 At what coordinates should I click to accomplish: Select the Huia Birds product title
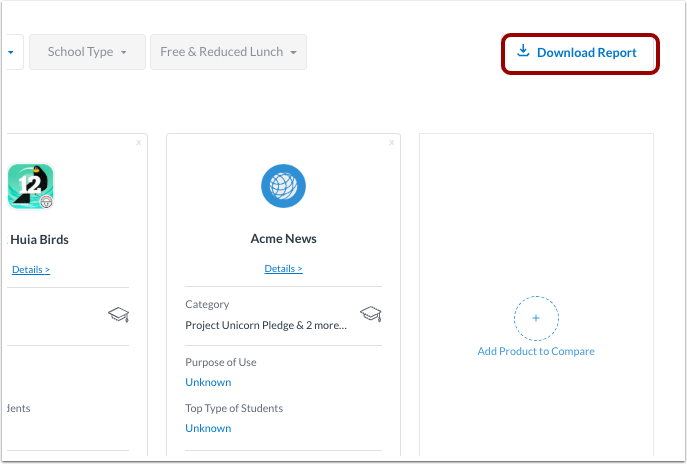(x=39, y=240)
